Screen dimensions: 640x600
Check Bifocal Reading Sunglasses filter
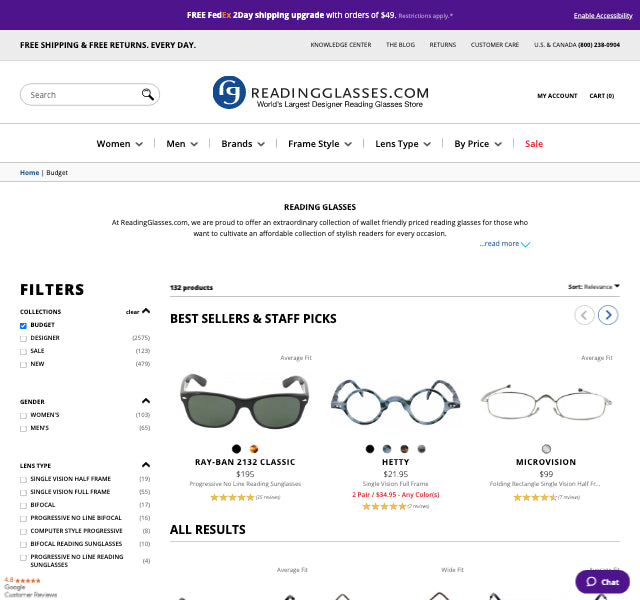(x=23, y=544)
